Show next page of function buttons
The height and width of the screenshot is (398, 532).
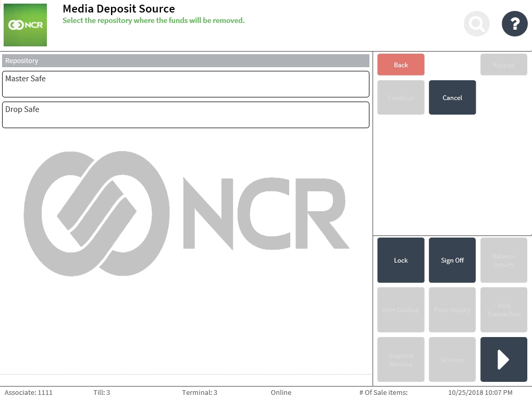503,359
